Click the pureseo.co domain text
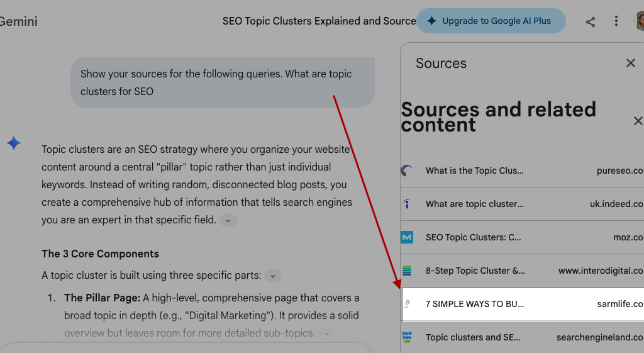 pyautogui.click(x=619, y=171)
